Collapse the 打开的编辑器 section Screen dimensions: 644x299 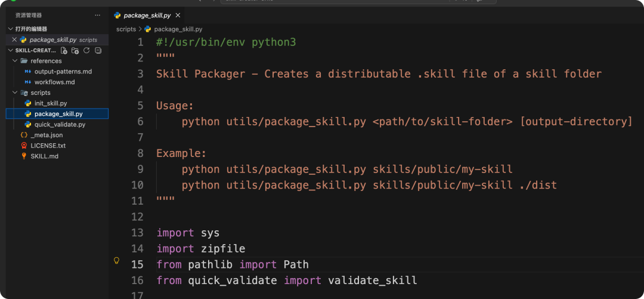click(x=11, y=29)
